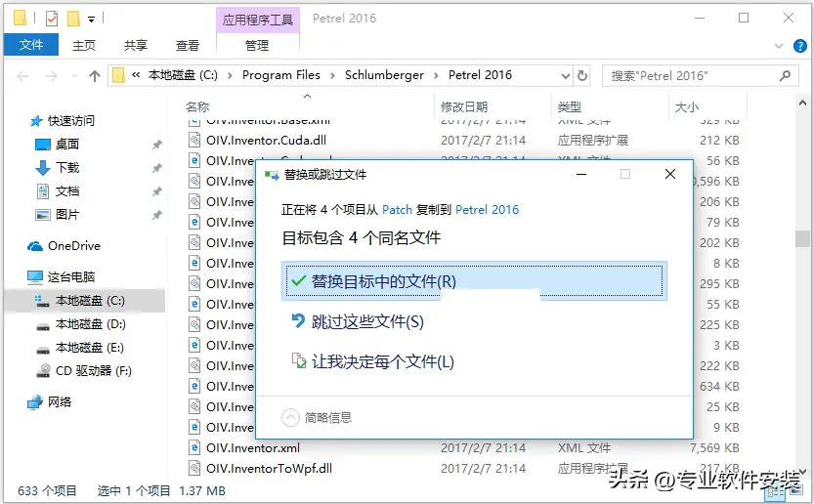Viewport: 814px width, 504px height.
Task: Switch to the 查看 ribbon tab
Action: click(188, 46)
